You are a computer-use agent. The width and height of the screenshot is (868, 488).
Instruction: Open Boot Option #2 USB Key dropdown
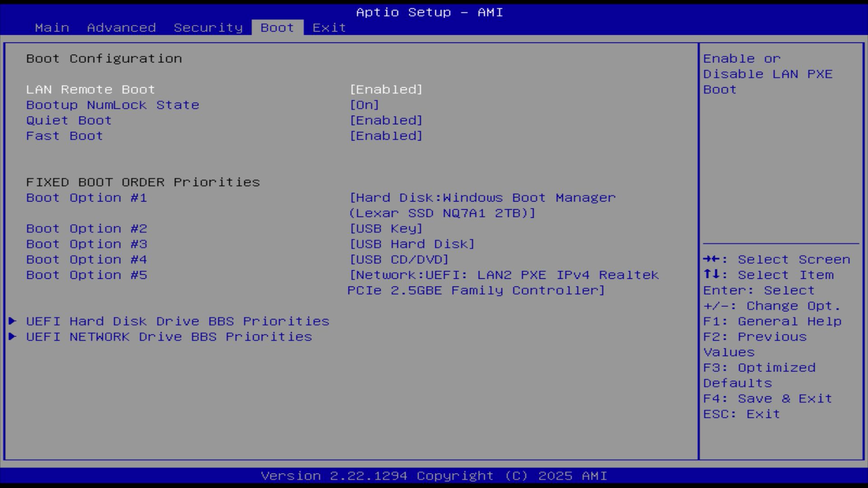386,229
